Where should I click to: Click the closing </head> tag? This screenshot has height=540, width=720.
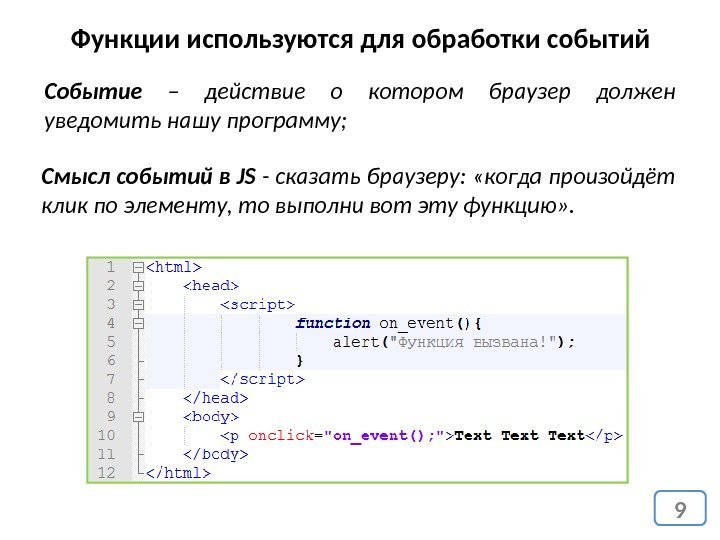216,398
